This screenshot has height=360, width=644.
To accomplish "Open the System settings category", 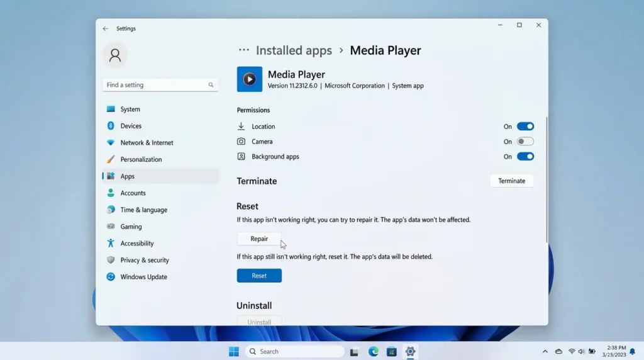I will (160, 109).
